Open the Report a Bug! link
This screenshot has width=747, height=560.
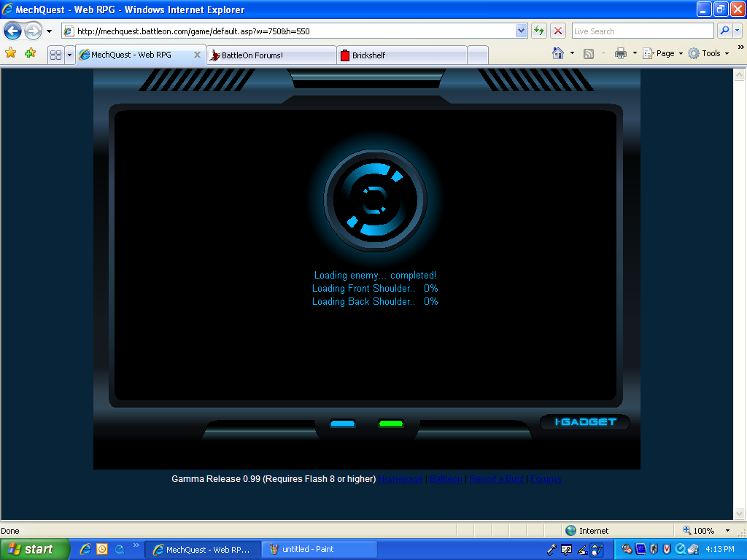click(x=496, y=479)
